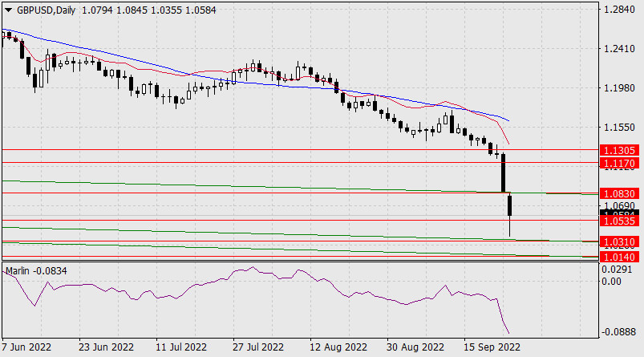Select the 1.0535 red price level label
The height and width of the screenshot is (357, 644).
(619, 221)
